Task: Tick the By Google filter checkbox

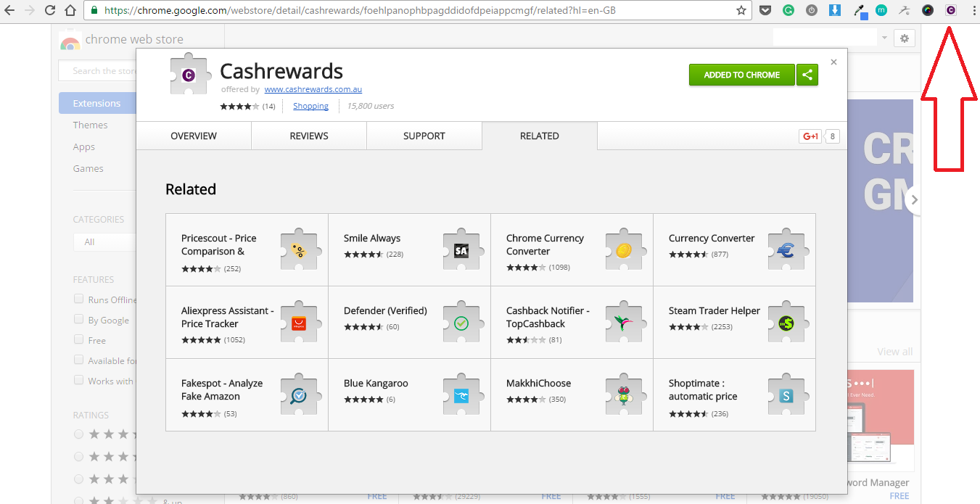Action: pos(78,319)
